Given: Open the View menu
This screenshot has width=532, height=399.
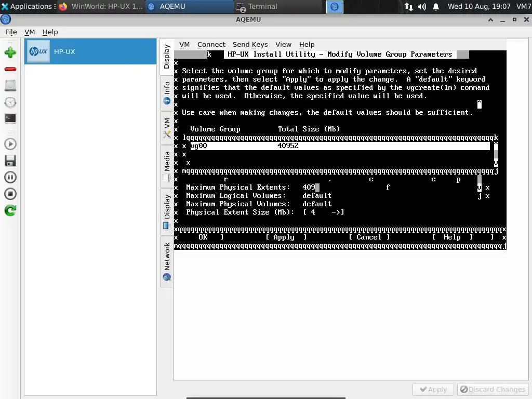Looking at the screenshot, I should [x=283, y=45].
